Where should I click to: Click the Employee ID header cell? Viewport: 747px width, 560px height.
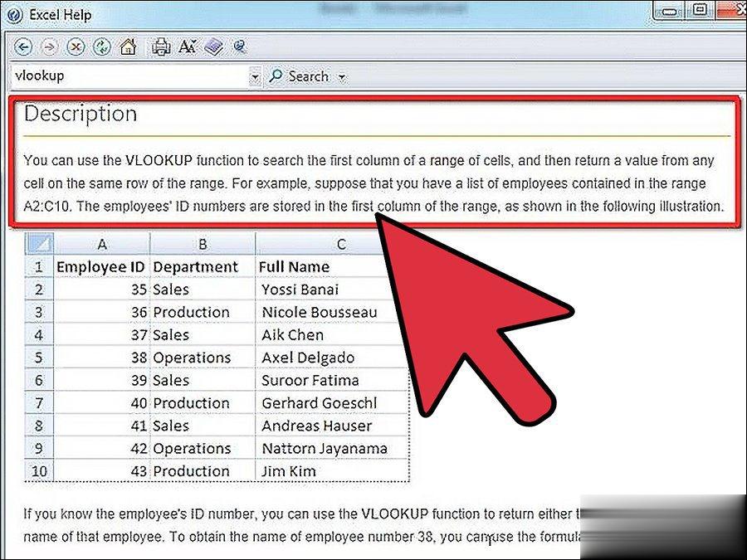point(101,266)
